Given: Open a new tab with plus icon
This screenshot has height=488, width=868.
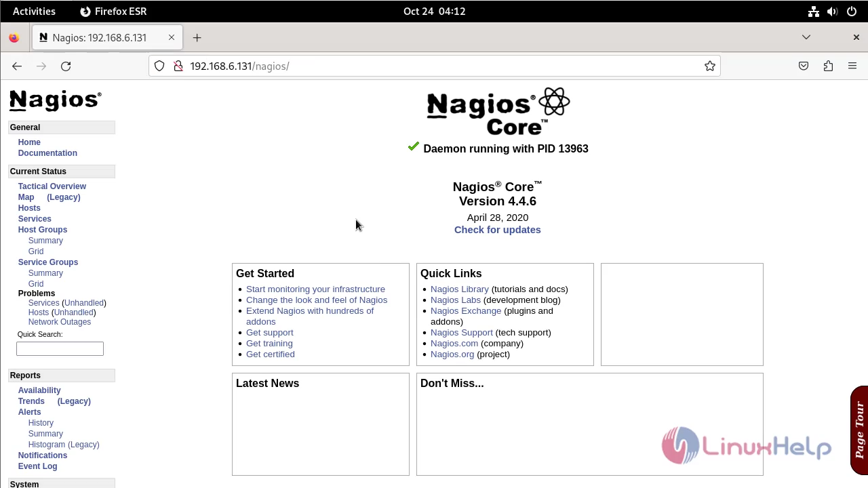Looking at the screenshot, I should (x=197, y=37).
